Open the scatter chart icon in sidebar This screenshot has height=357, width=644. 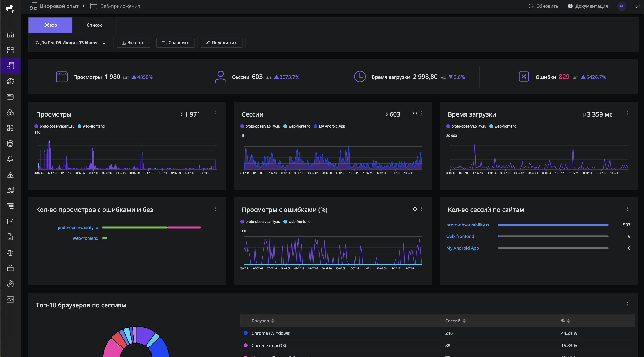point(10,221)
